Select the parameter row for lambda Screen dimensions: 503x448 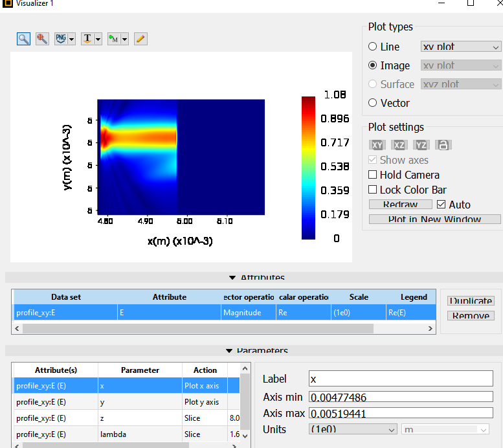click(x=127, y=434)
